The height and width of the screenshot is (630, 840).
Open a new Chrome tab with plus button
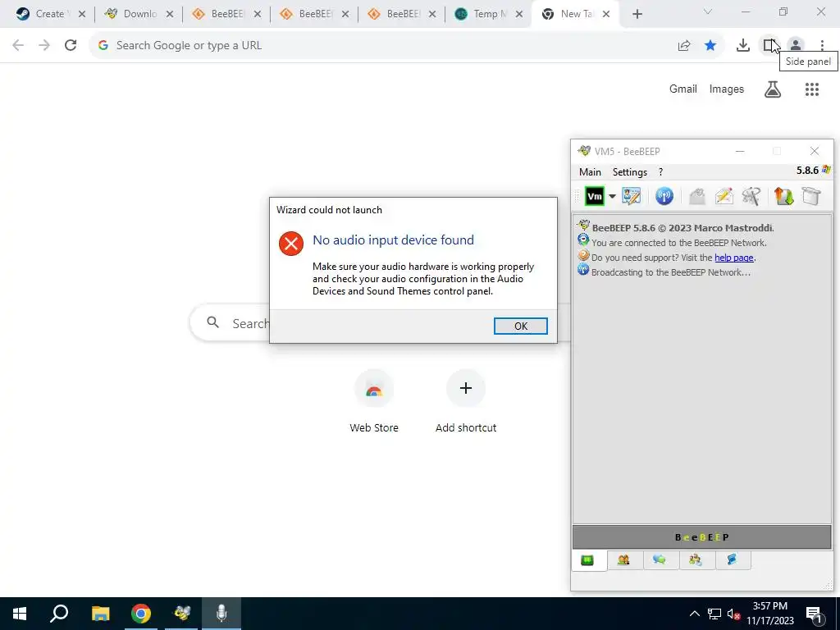(637, 14)
